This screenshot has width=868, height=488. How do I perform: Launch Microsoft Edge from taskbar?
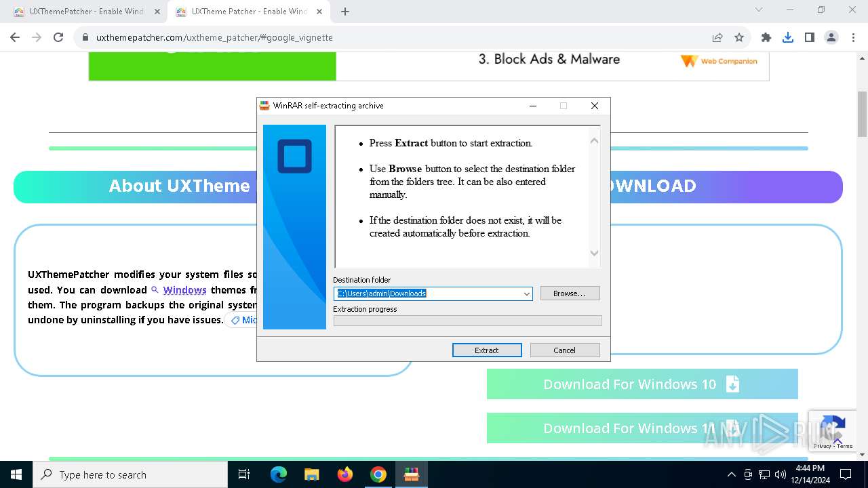click(279, 474)
